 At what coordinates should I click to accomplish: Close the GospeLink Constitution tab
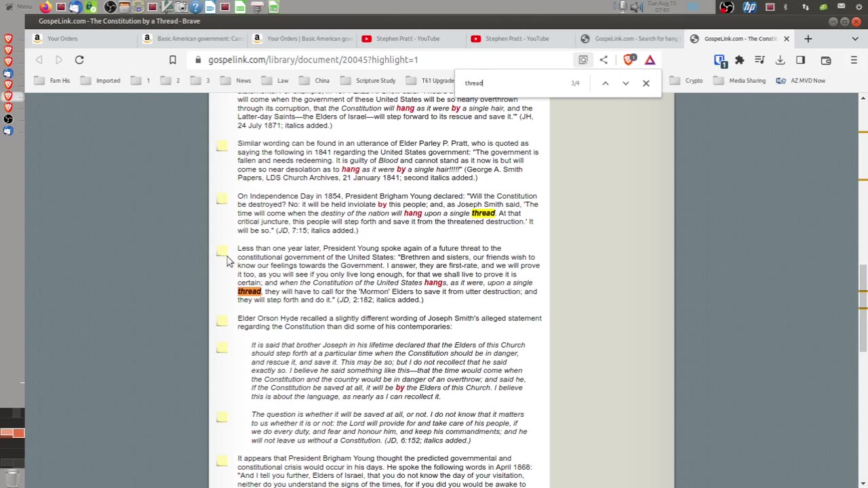[x=787, y=39]
